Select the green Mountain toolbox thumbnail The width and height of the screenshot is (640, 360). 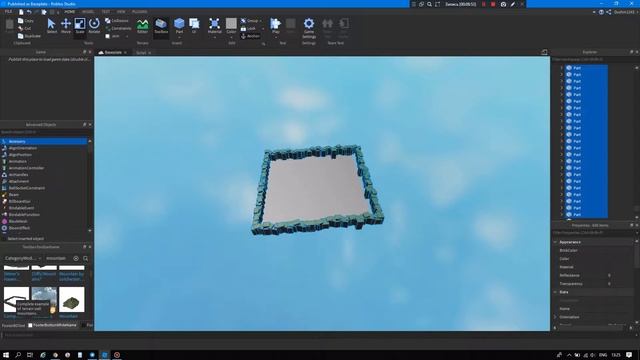(71, 299)
